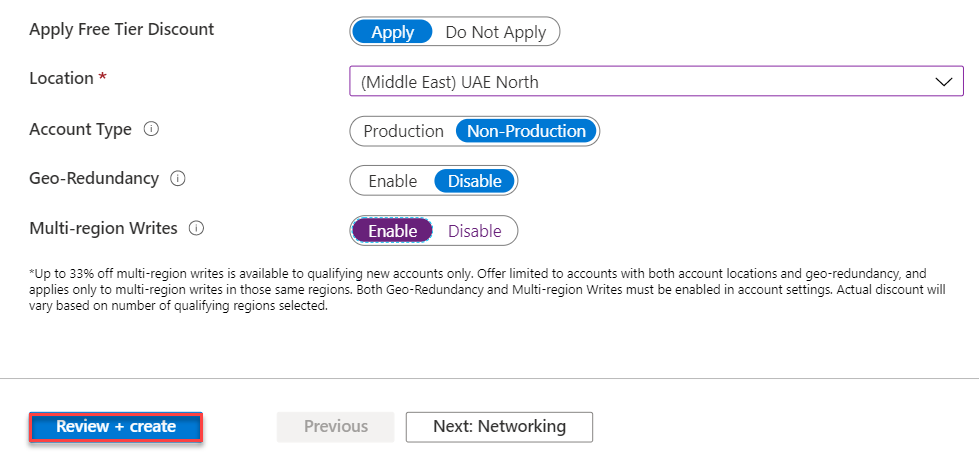Enable Multi-region Writes
979x459 pixels.
pyautogui.click(x=392, y=231)
